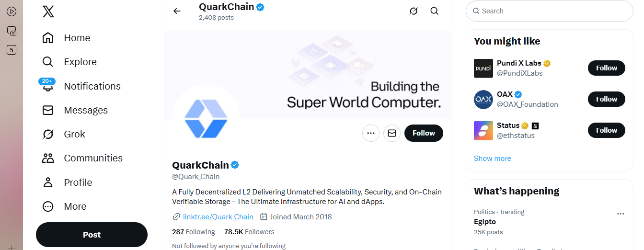This screenshot has height=250, width=644.
Task: Follow the OAX account
Action: (x=606, y=99)
